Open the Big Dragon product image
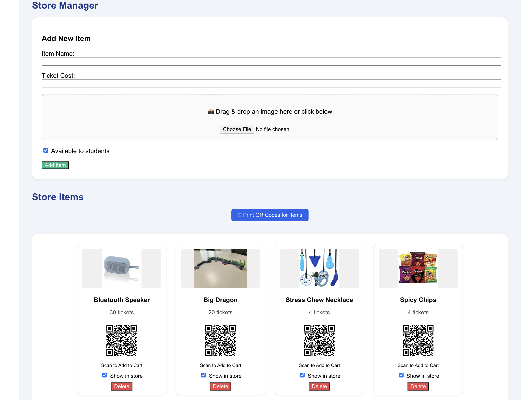The width and height of the screenshot is (532, 400). pos(221,268)
